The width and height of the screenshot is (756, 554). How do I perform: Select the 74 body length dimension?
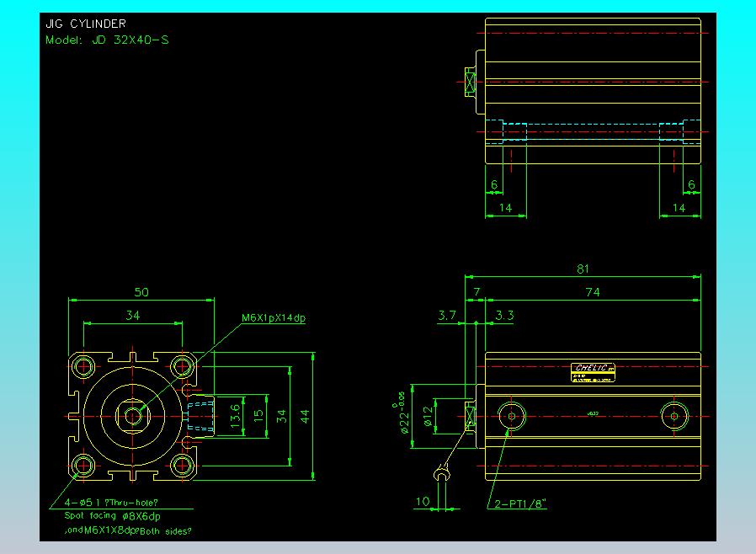[x=593, y=292]
